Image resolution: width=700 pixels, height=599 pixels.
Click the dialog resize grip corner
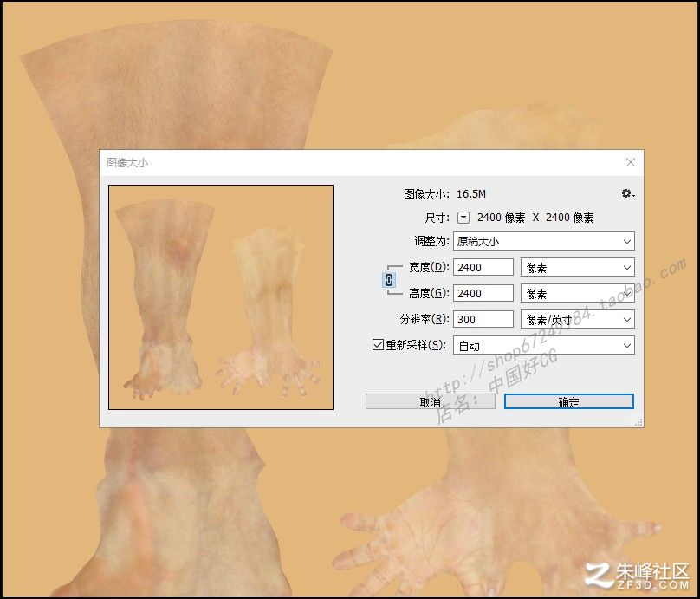point(638,422)
